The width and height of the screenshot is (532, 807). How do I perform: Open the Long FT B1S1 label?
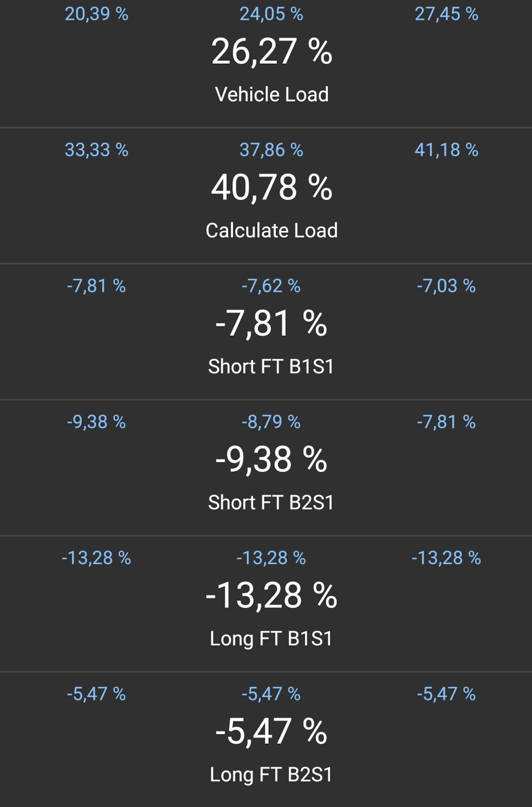(271, 639)
